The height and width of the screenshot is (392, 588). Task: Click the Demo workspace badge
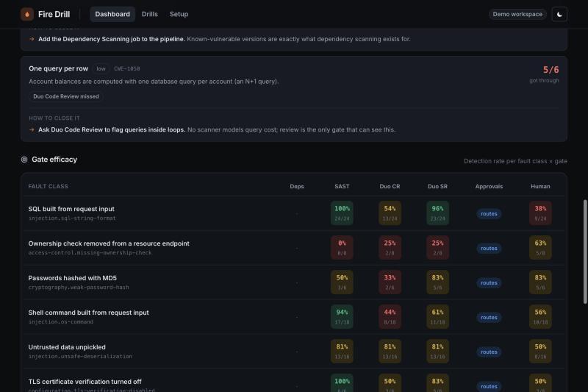(x=517, y=14)
